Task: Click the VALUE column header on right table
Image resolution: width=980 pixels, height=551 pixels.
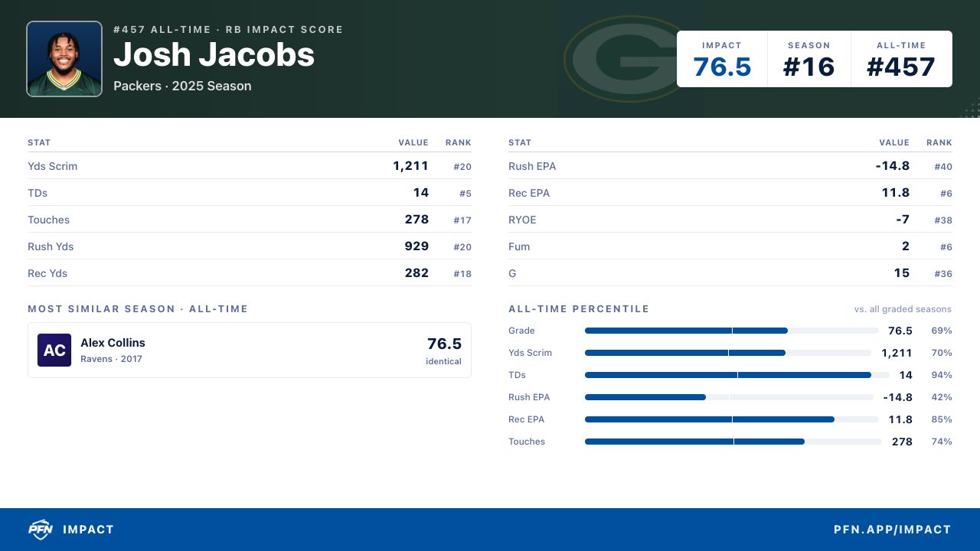Action: (894, 142)
